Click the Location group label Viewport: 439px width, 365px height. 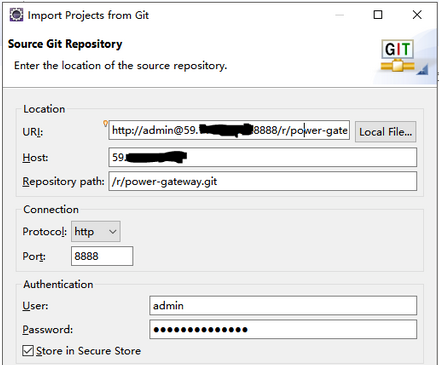click(x=44, y=109)
